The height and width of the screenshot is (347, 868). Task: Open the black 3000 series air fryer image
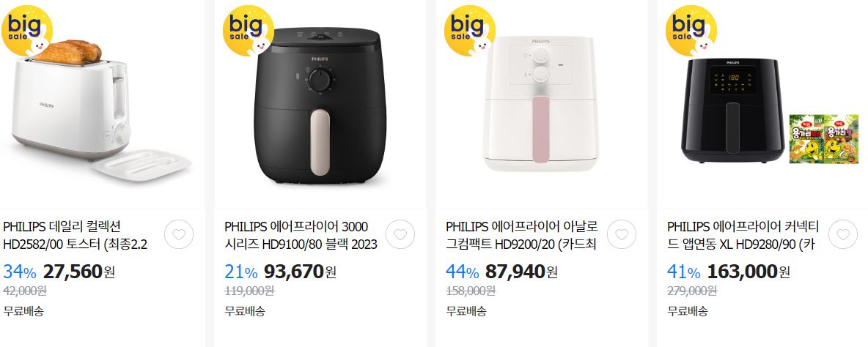pos(320,105)
